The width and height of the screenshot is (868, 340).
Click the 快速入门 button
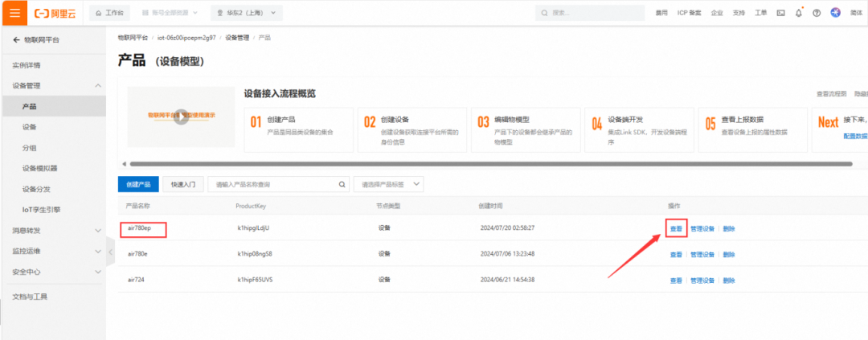pos(183,184)
